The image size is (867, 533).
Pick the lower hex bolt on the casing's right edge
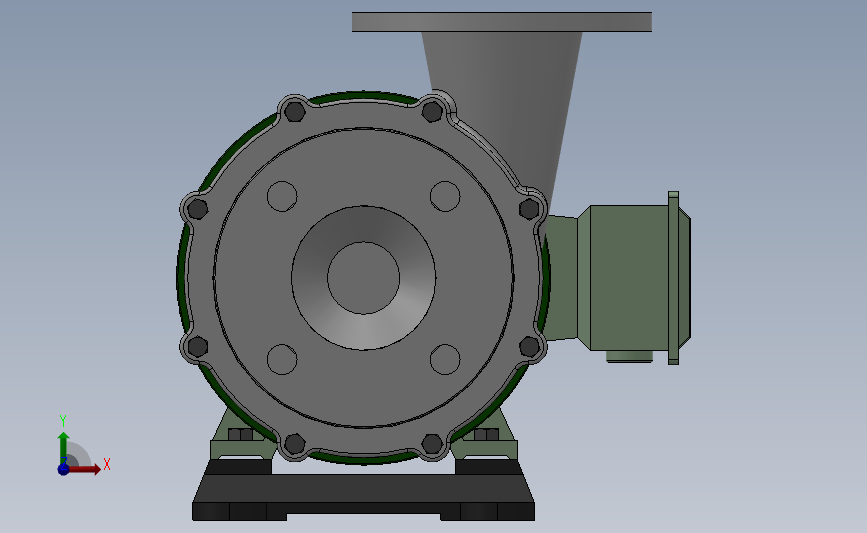pyautogui.click(x=529, y=347)
